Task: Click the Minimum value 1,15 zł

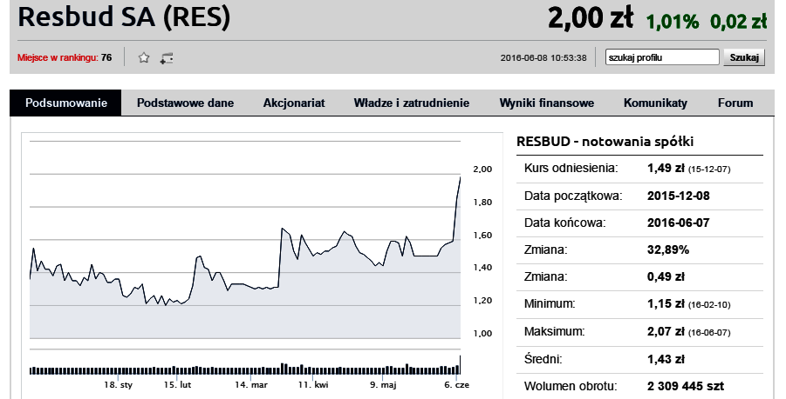Action: tap(666, 304)
